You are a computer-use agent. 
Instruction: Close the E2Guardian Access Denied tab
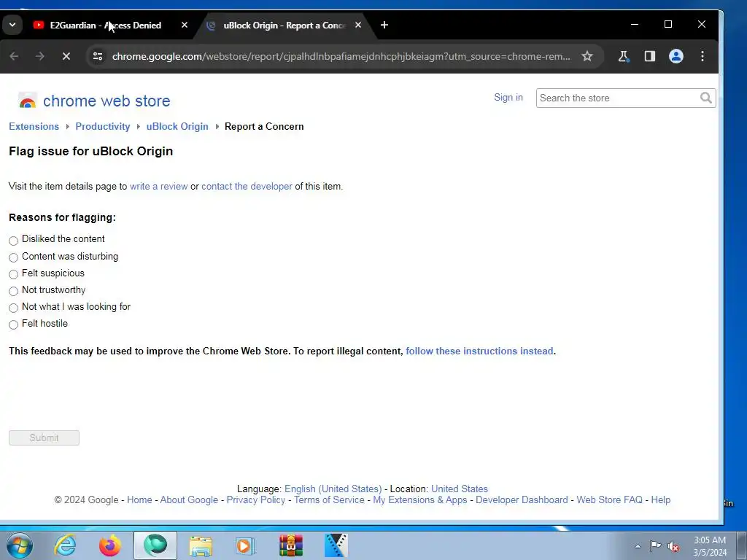click(185, 25)
